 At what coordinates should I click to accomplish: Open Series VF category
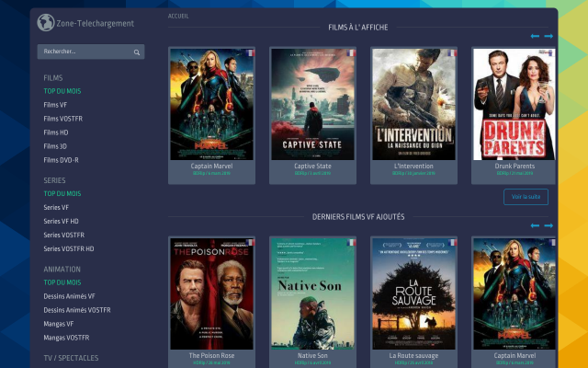[56, 207]
